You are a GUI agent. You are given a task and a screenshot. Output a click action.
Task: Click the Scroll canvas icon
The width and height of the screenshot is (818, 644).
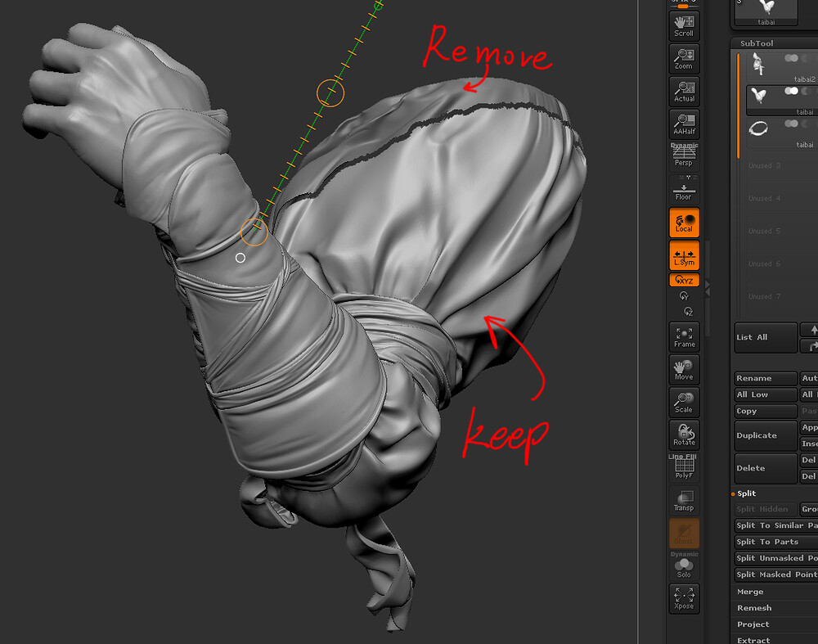pyautogui.click(x=684, y=26)
